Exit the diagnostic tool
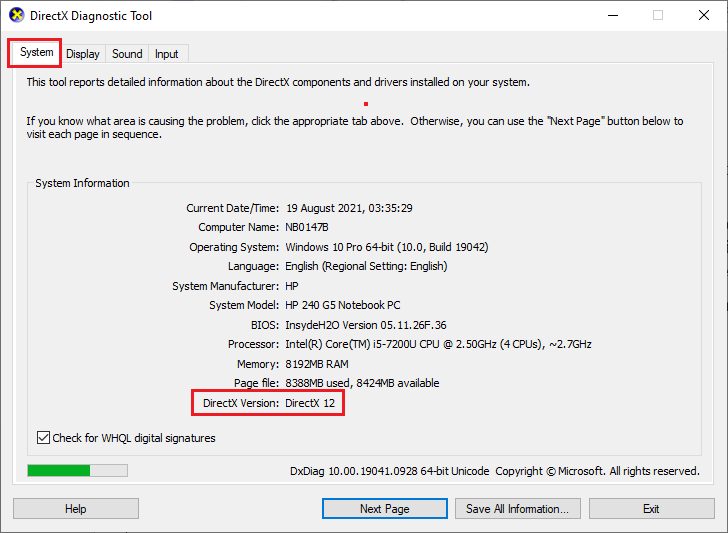Image resolution: width=728 pixels, height=533 pixels. pyautogui.click(x=651, y=509)
